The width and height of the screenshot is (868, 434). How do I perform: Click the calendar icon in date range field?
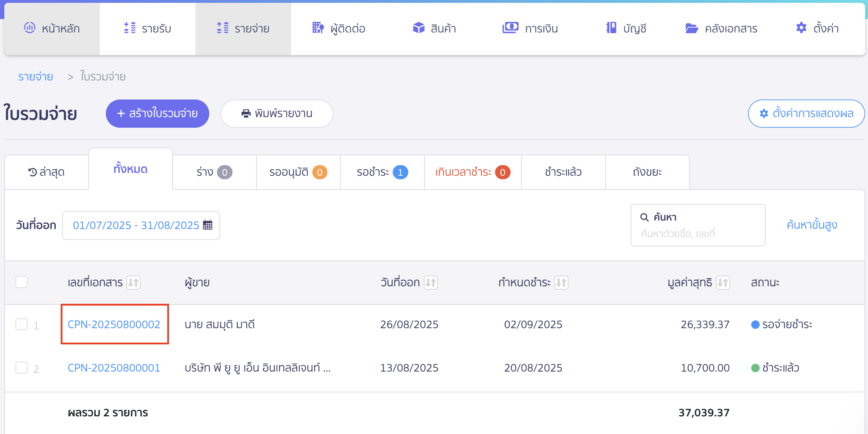click(x=208, y=225)
